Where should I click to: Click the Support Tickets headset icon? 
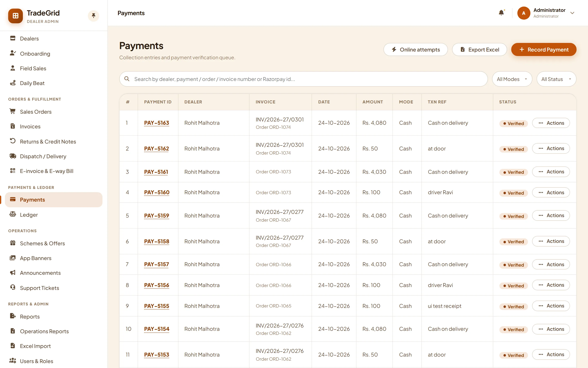(x=13, y=287)
